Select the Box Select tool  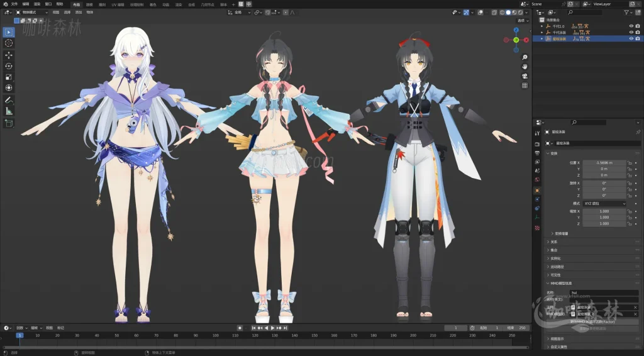(x=9, y=32)
